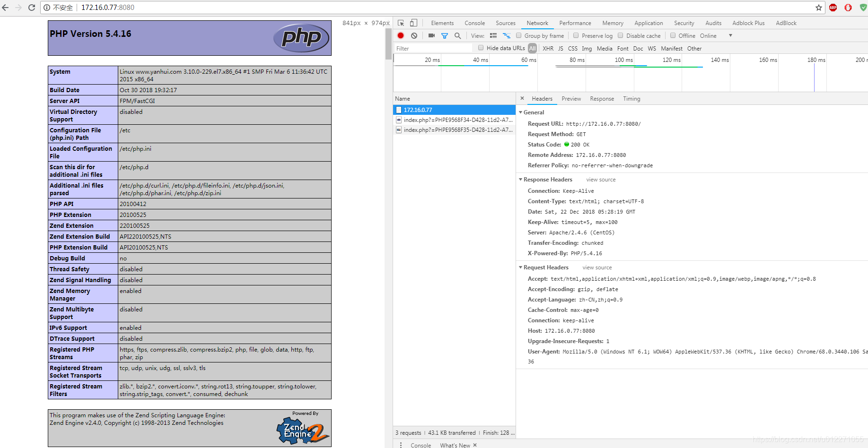Collapse the General section
Viewport: 868px width, 448px height.
521,112
